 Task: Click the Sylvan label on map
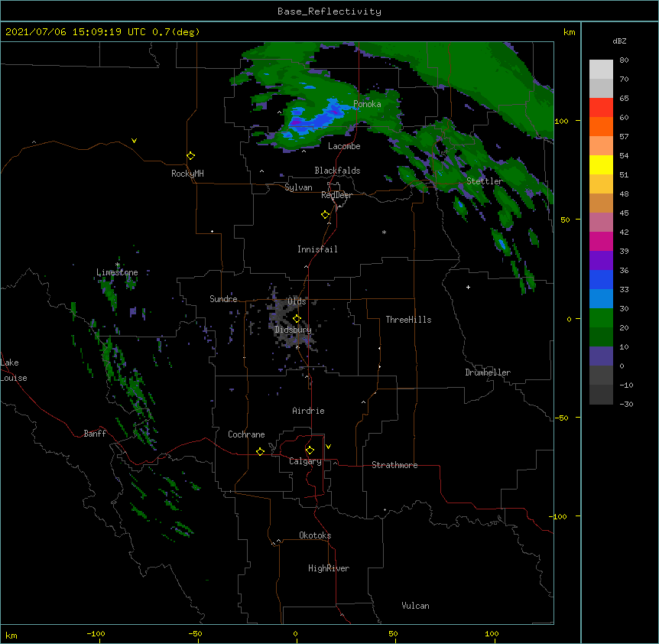pyautogui.click(x=298, y=187)
